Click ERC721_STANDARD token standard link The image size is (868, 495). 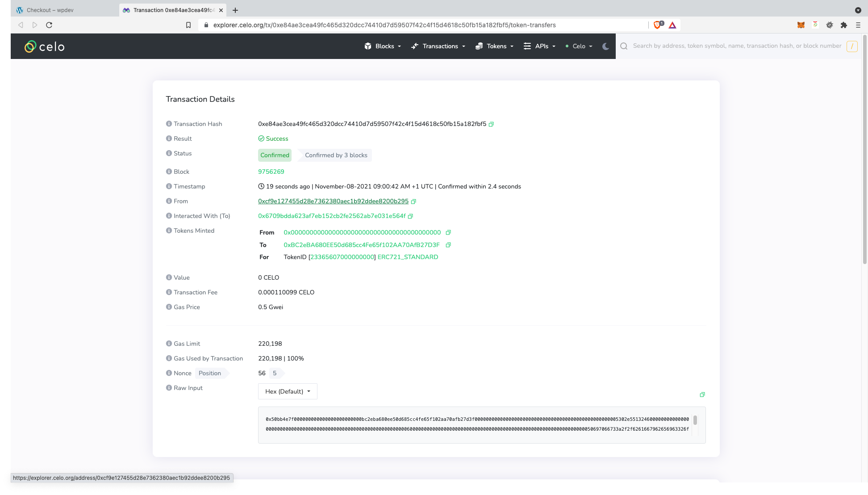pos(408,257)
